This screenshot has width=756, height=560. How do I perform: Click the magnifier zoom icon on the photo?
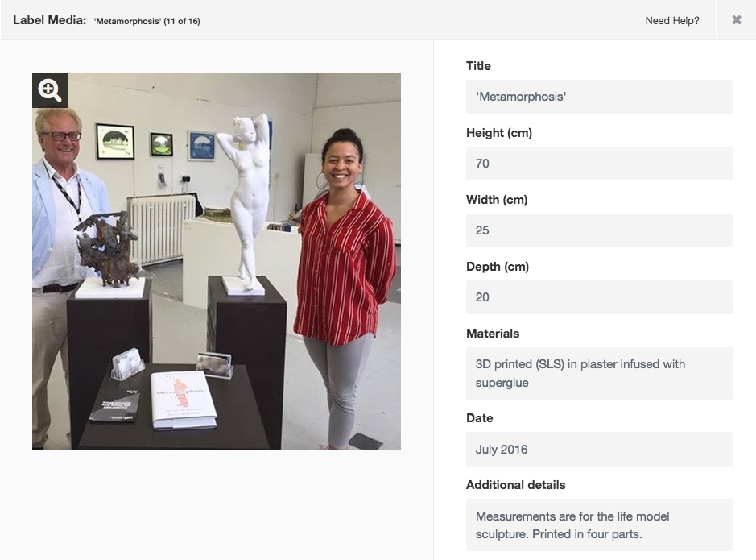50,90
